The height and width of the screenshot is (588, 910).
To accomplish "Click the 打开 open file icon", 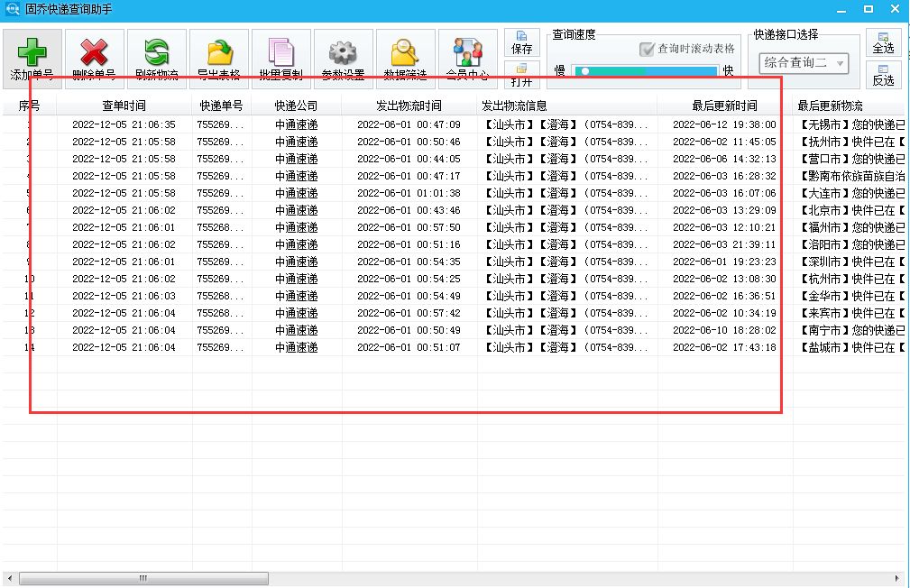I will click(521, 74).
